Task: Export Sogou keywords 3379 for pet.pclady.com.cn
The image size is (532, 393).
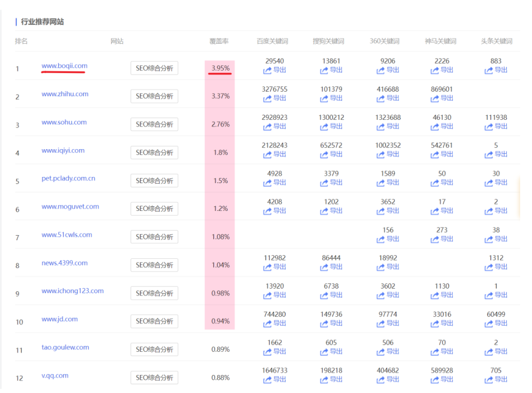Action: (331, 183)
